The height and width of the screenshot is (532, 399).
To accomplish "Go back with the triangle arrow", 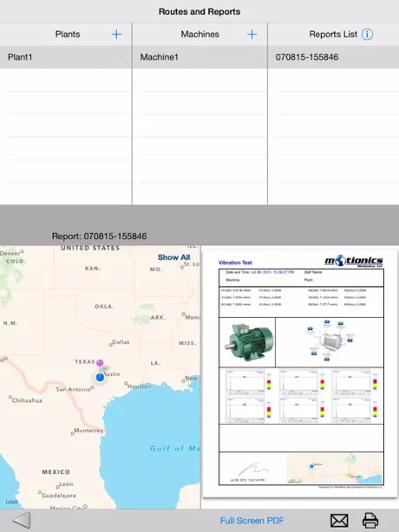I will tap(22, 520).
